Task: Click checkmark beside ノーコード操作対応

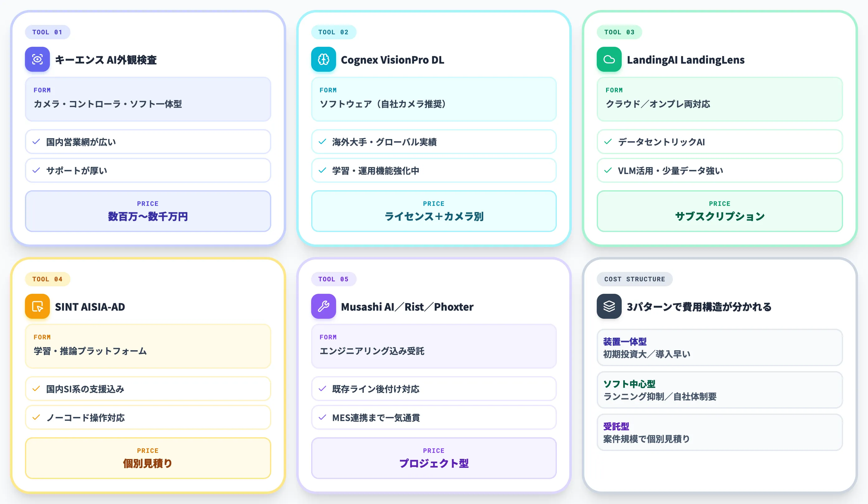Action: [x=36, y=417]
